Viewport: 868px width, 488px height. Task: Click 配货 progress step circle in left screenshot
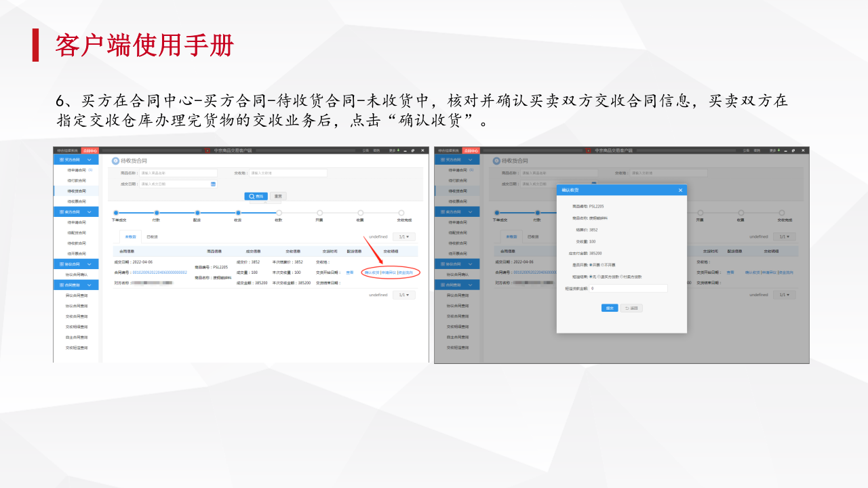pos(197,213)
